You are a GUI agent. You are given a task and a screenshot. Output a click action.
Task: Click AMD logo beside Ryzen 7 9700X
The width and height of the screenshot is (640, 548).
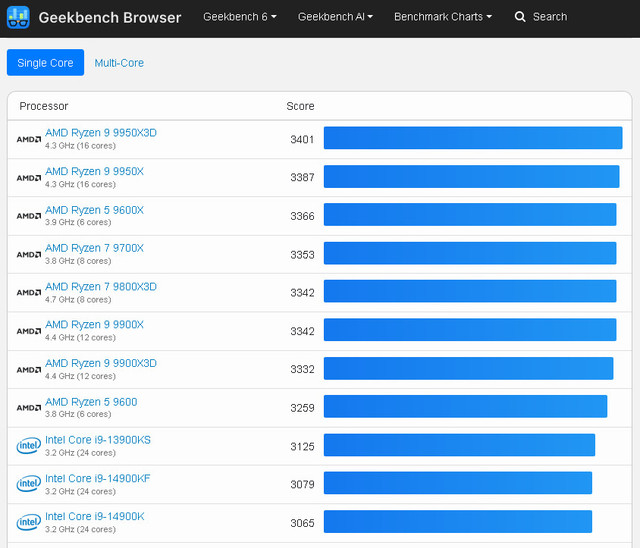(29, 255)
